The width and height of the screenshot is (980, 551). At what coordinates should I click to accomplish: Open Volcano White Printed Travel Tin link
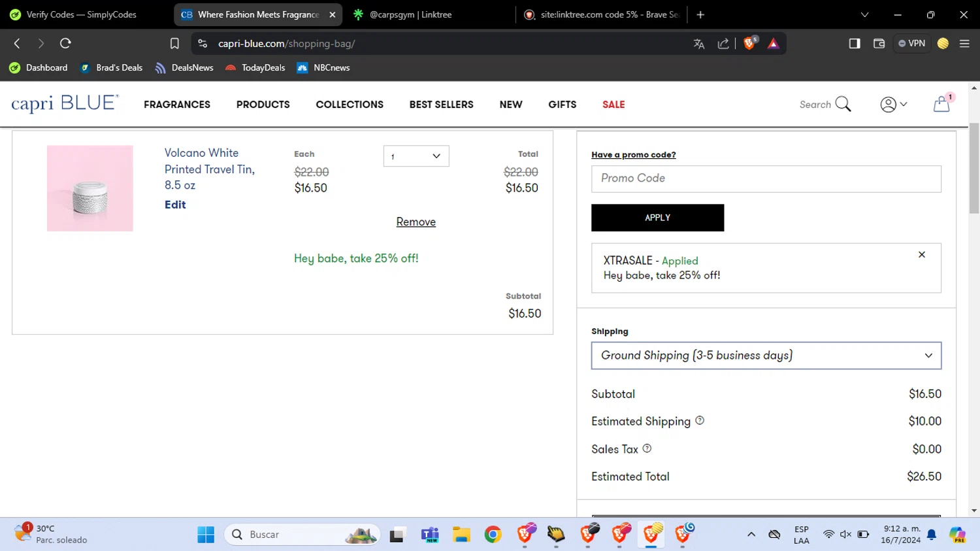coord(210,169)
